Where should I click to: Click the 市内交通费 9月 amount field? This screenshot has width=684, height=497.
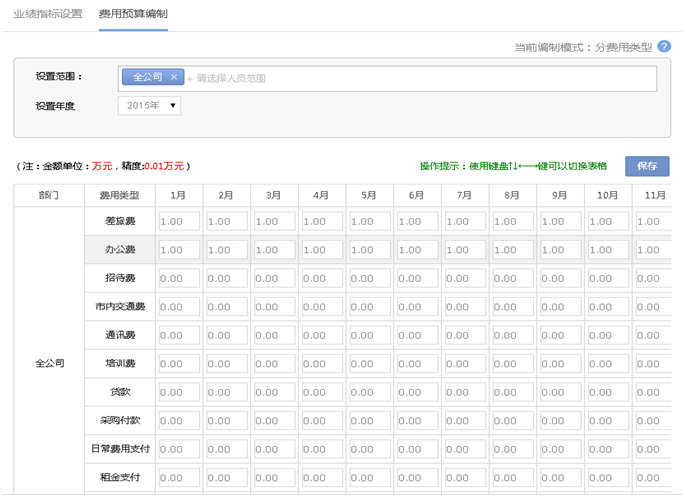(x=561, y=306)
